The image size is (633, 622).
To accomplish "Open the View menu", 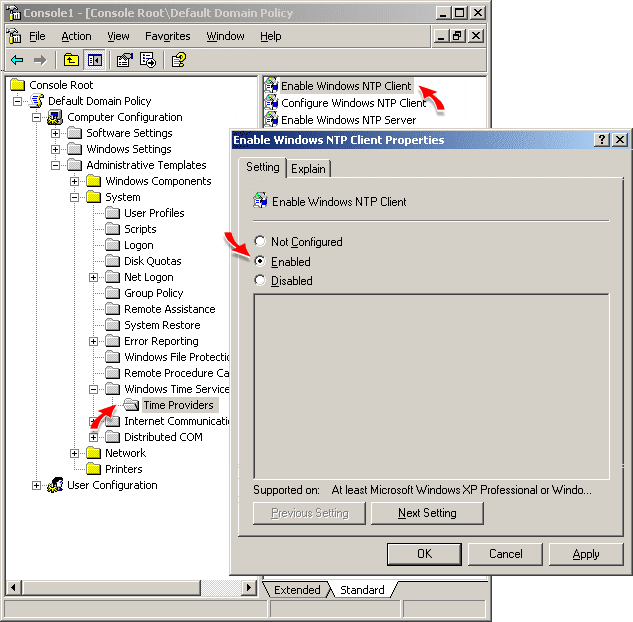I will 118,36.
